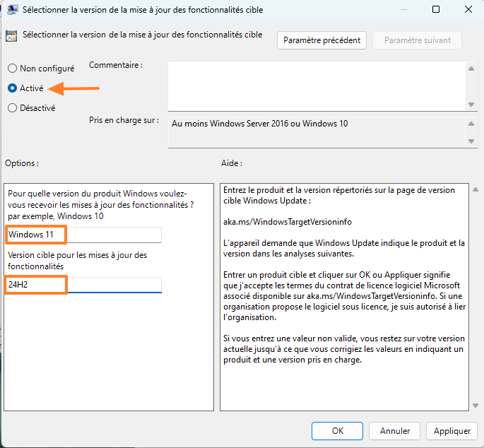Click the Windows 11 product version field
Viewport: 484px width, 448px height.
(x=83, y=235)
